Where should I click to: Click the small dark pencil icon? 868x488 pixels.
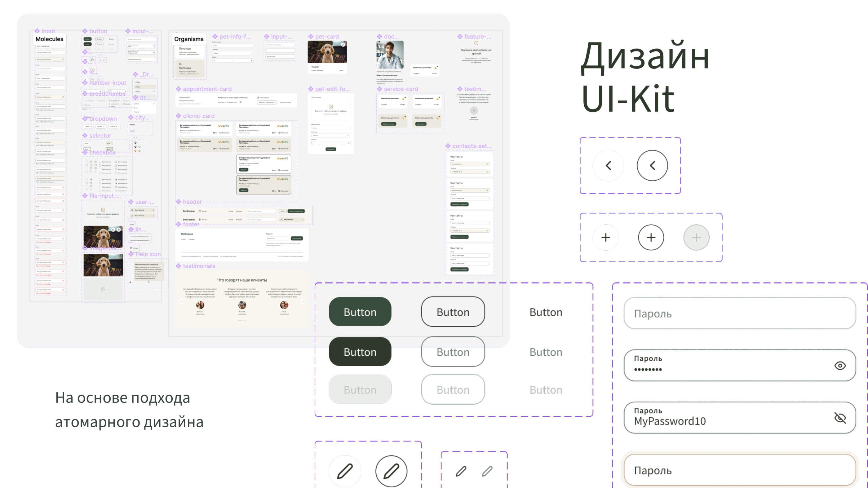point(461,471)
